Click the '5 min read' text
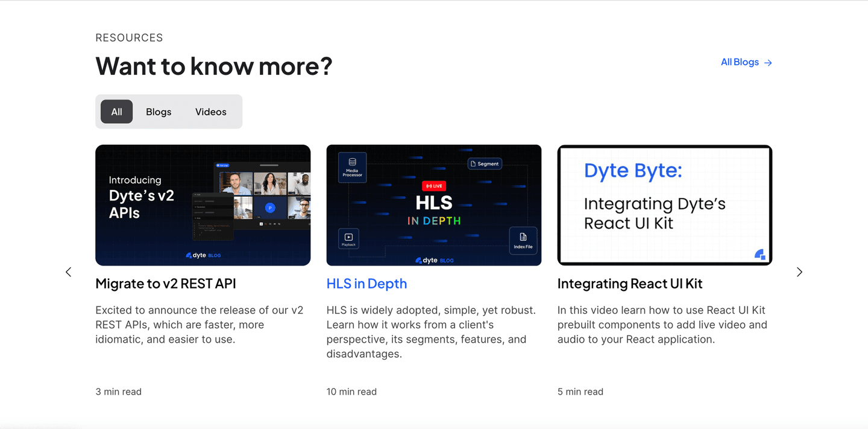The image size is (868, 429). pos(580,392)
